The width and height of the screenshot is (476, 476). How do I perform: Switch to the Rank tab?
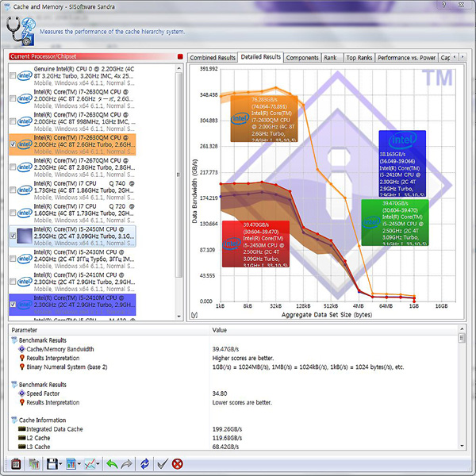pyautogui.click(x=331, y=58)
